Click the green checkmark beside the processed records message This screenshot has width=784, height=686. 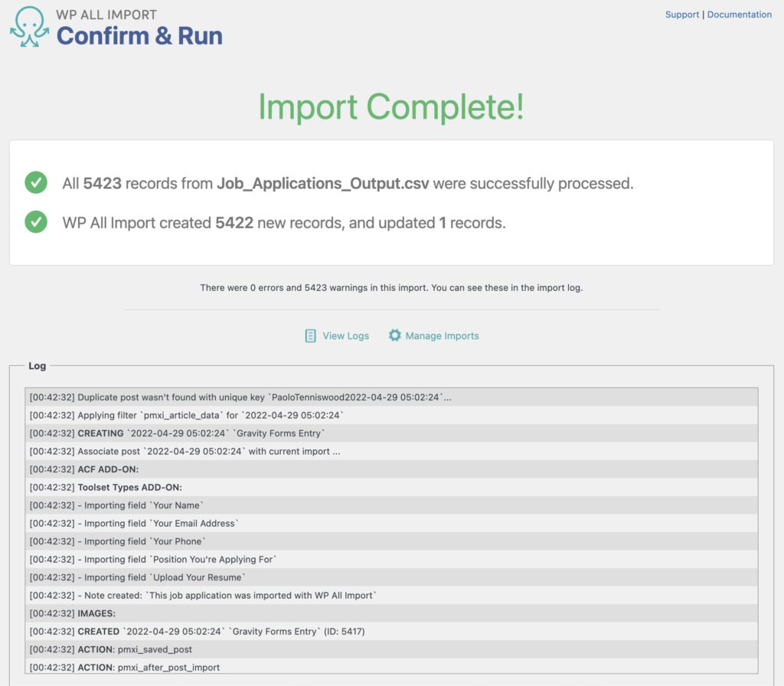pyautogui.click(x=35, y=183)
